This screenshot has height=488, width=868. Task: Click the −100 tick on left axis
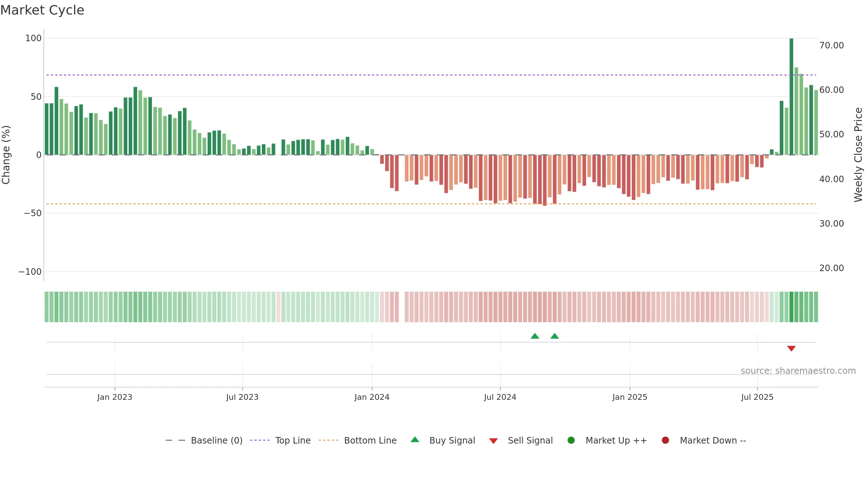point(30,271)
